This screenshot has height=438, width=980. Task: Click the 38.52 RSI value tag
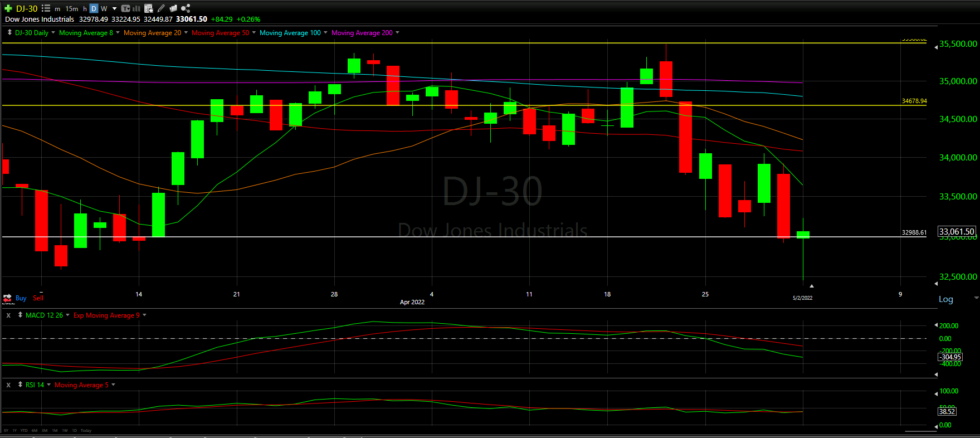tap(947, 412)
